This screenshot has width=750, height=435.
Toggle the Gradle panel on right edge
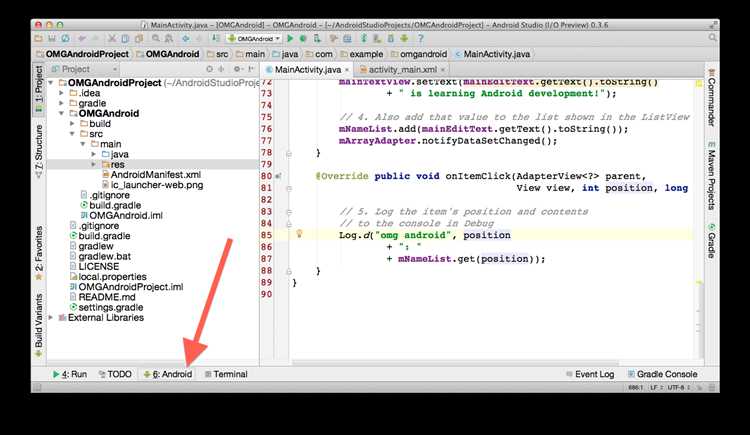[711, 241]
